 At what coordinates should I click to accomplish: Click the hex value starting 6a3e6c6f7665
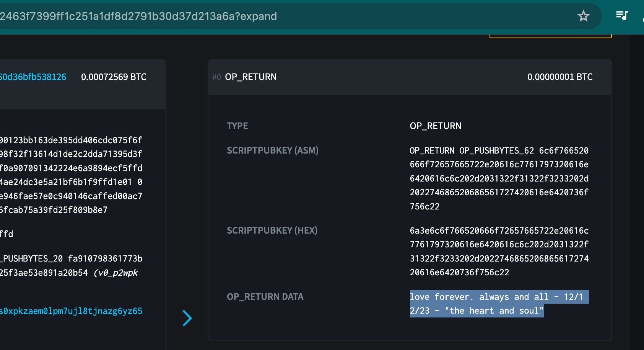click(499, 251)
